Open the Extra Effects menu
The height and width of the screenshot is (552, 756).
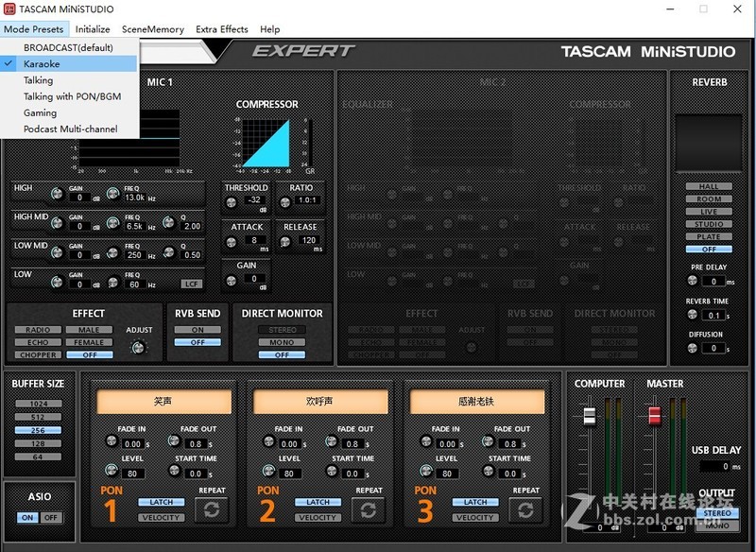tap(222, 29)
